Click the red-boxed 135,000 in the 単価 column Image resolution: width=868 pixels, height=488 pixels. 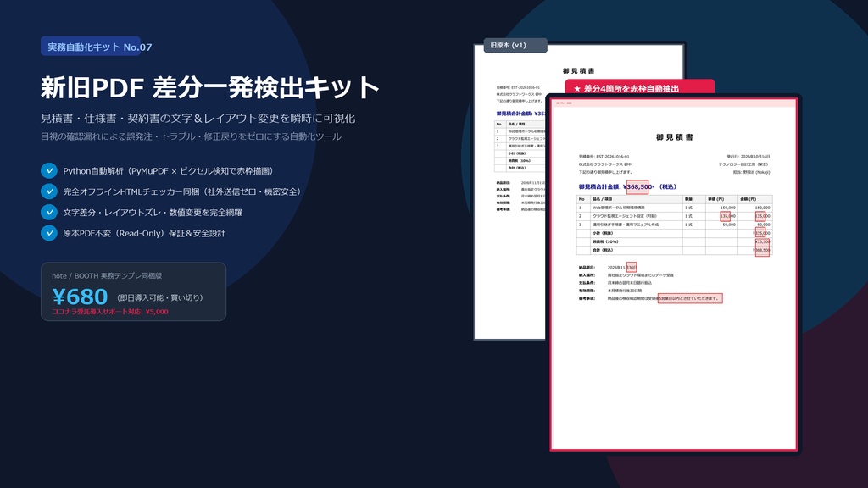(x=726, y=216)
